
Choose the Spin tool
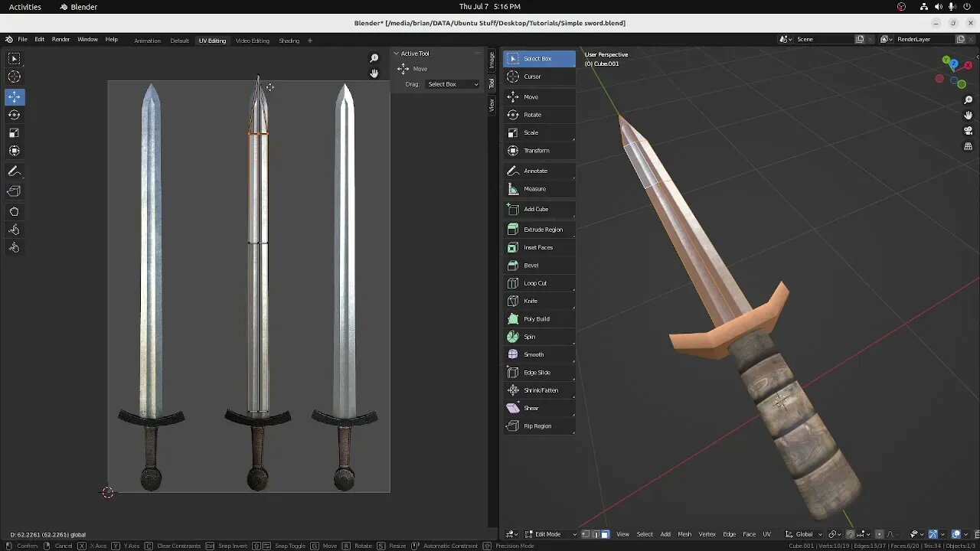click(539, 337)
